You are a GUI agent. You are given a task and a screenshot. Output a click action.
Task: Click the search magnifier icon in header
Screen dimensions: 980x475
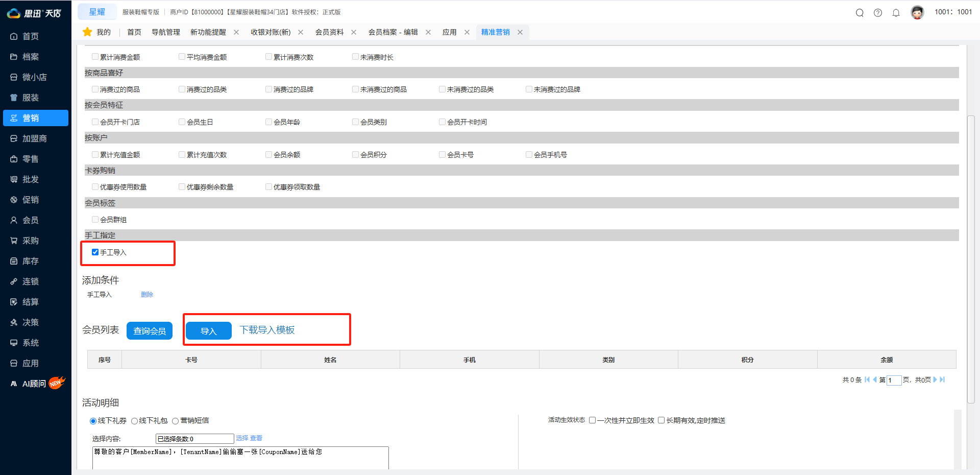point(860,13)
